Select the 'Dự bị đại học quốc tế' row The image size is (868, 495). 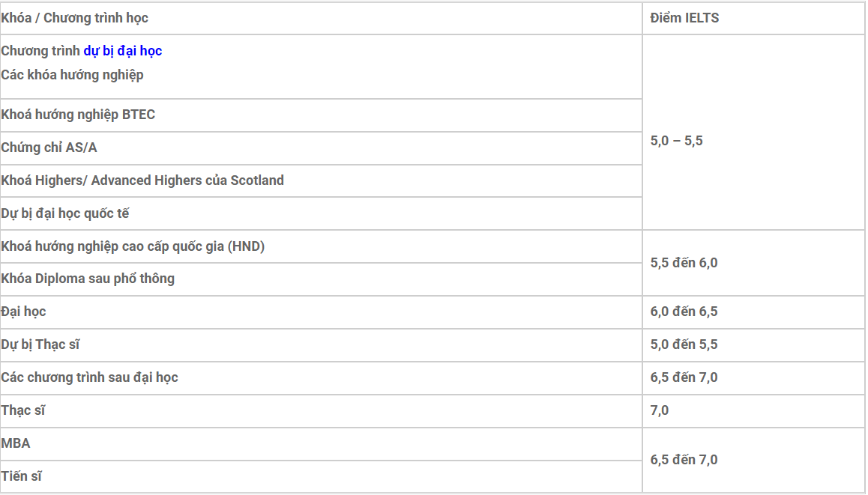click(x=65, y=213)
